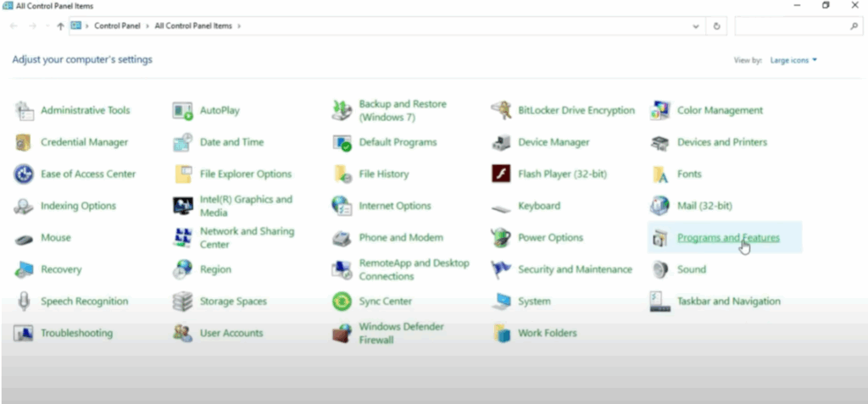Open the Mouse icon
This screenshot has width=868, height=404.
[x=24, y=239]
